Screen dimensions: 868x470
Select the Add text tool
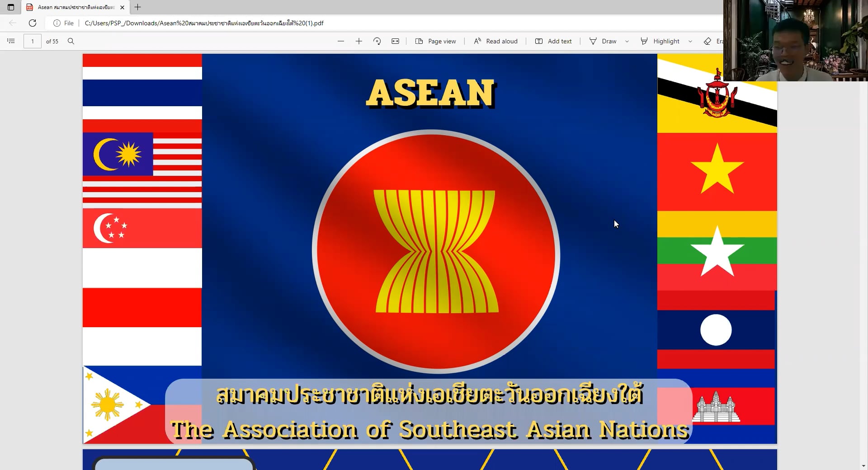[x=553, y=41]
